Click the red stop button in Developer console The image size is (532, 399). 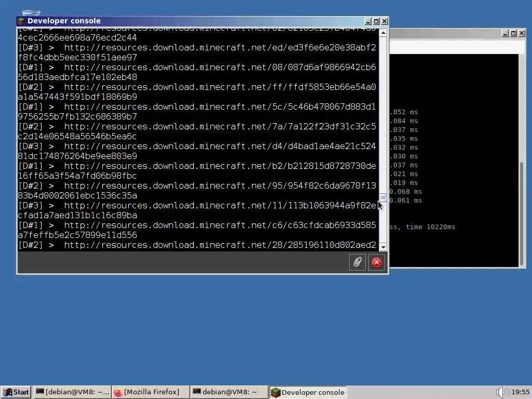376,262
